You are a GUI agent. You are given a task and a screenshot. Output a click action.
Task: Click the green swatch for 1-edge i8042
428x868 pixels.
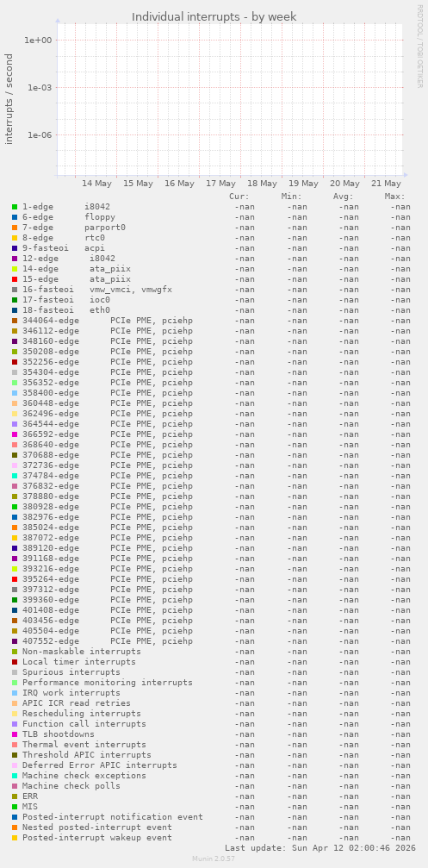pos(15,207)
